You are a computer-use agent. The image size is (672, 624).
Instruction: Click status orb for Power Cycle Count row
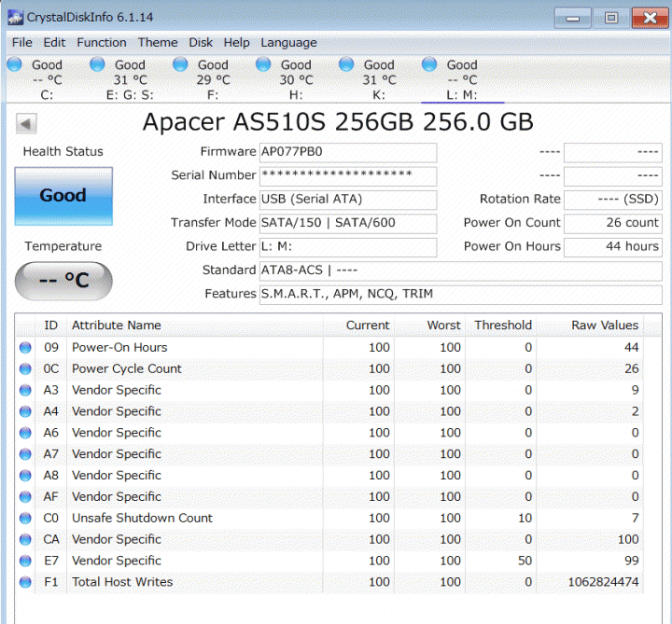pyautogui.click(x=25, y=368)
